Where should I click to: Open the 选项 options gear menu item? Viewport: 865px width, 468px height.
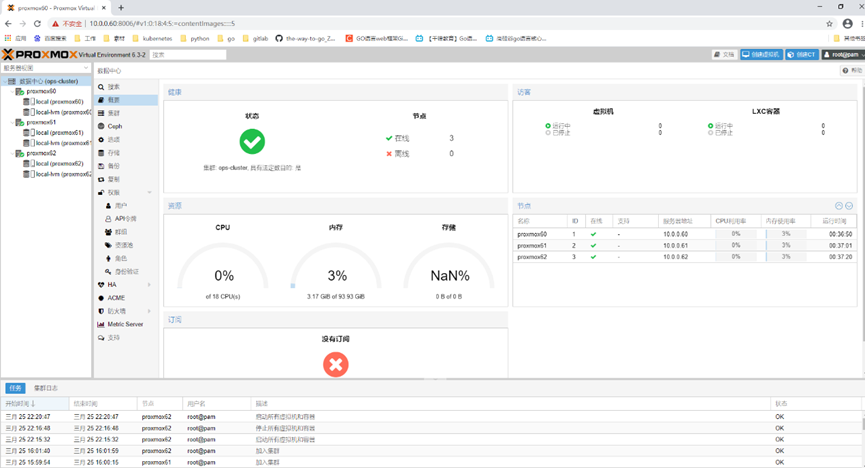[x=126, y=140]
